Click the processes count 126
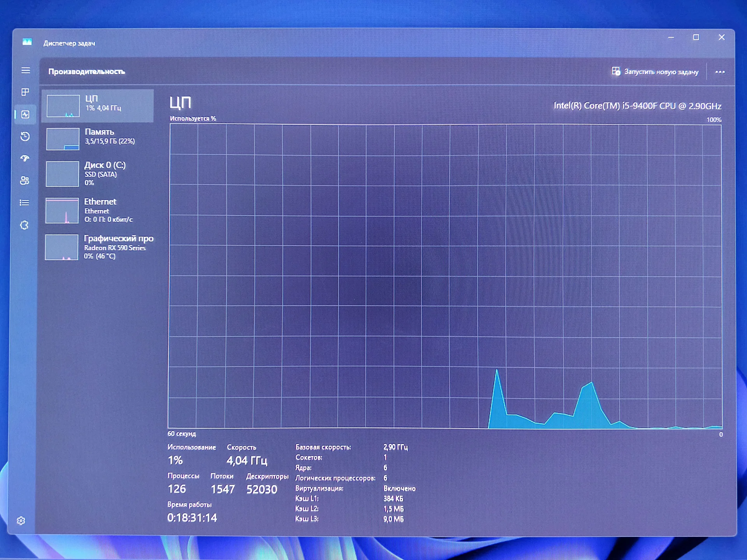Image resolution: width=747 pixels, height=560 pixels. 177,489
